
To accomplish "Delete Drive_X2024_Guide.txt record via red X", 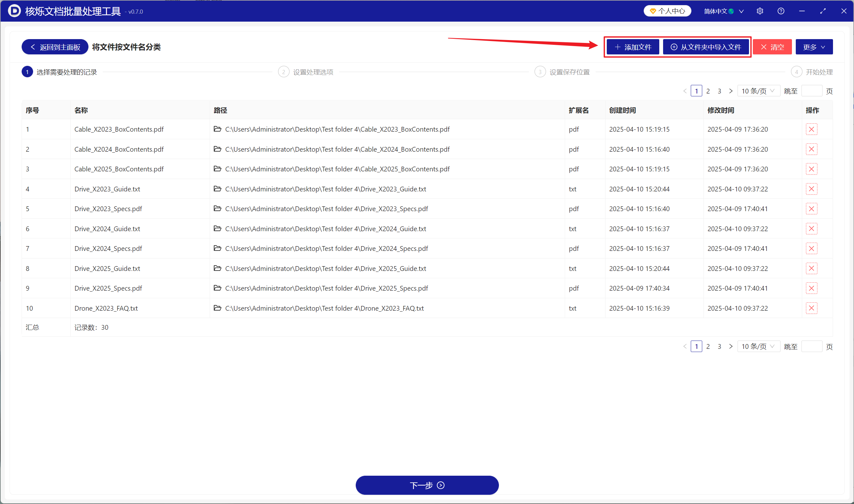I will [811, 229].
